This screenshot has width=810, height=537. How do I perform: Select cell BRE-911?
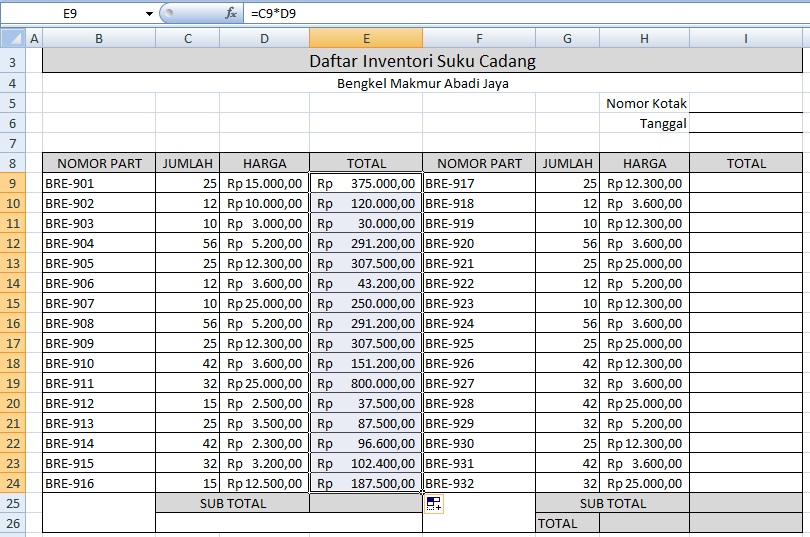(99, 383)
